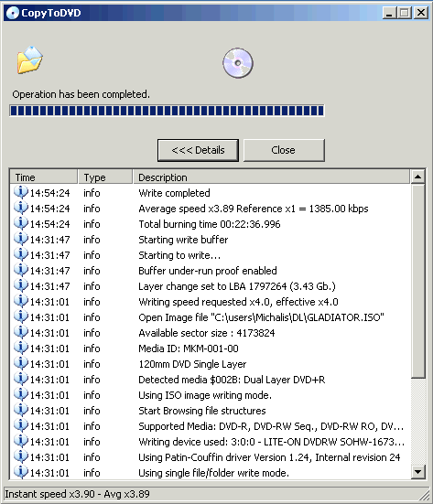
Task: Click the scrollbar up arrow
Action: 417,177
